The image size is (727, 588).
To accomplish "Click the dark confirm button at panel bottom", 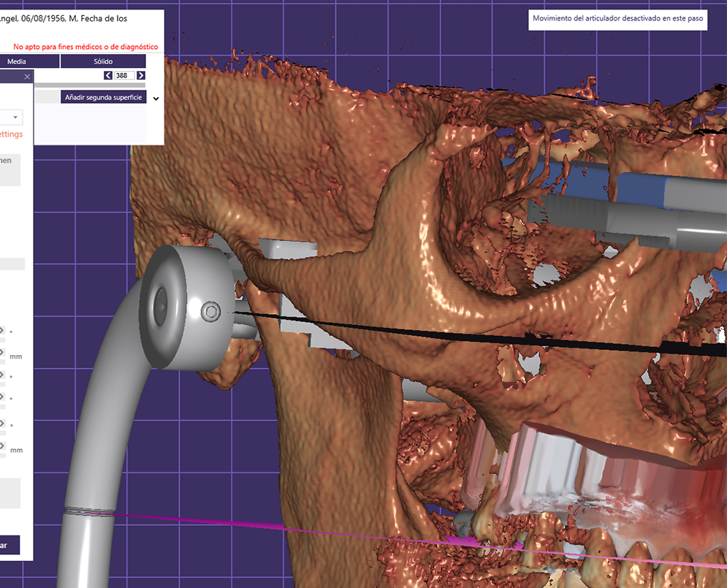I will [11, 545].
